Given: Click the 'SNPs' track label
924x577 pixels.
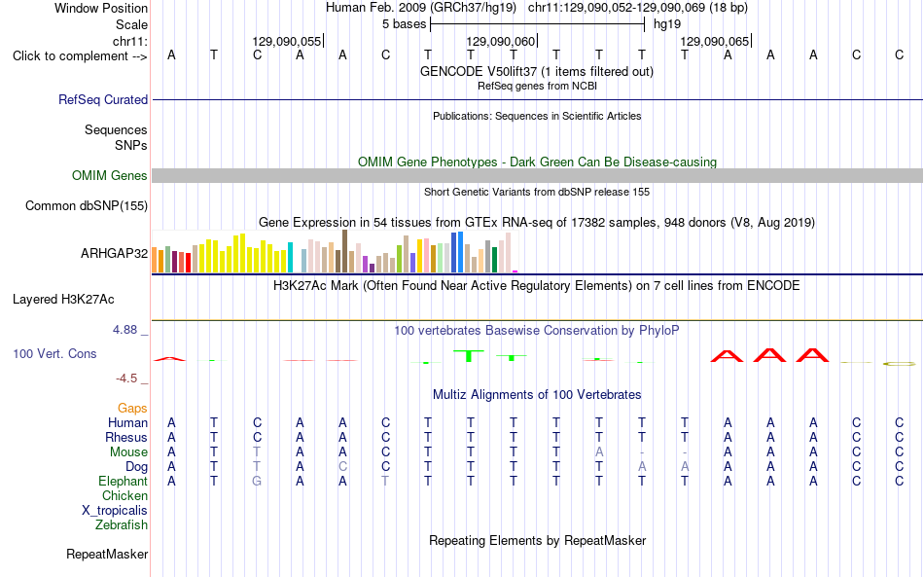Looking at the screenshot, I should click(x=131, y=145).
